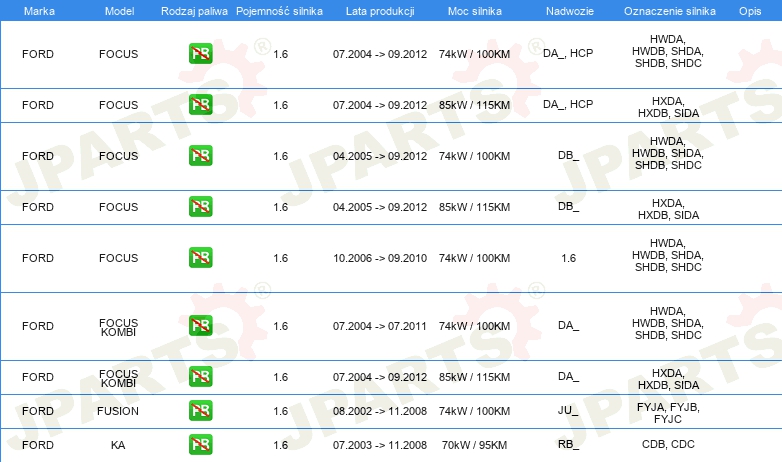This screenshot has height=462, width=782.
Task: Click the 10.2006 -> 09.2010 production years
Action: pos(380,258)
